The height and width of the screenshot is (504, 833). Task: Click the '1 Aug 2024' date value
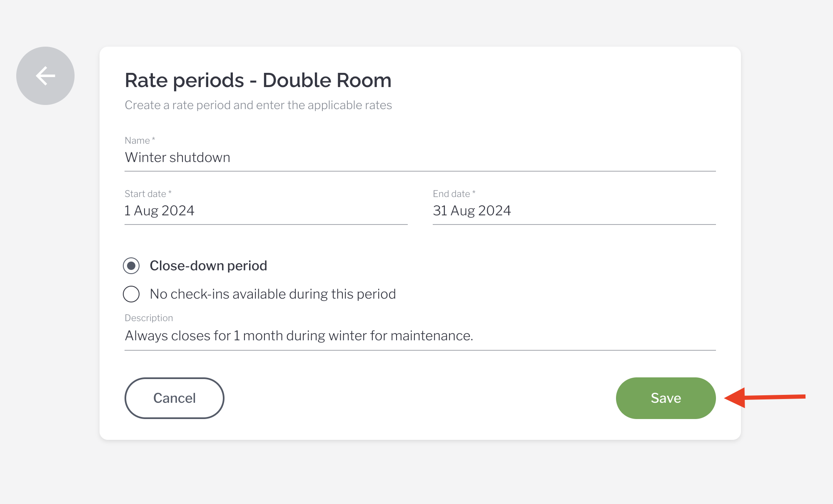click(x=160, y=211)
